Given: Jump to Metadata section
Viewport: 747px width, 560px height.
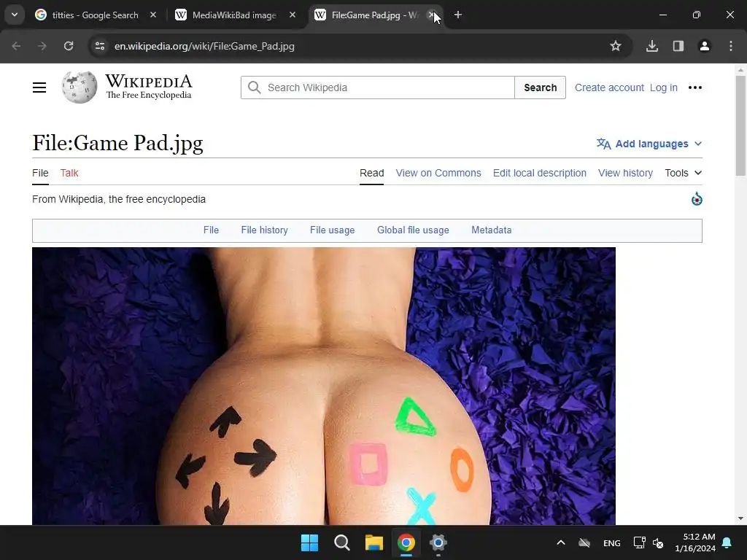Looking at the screenshot, I should [491, 230].
